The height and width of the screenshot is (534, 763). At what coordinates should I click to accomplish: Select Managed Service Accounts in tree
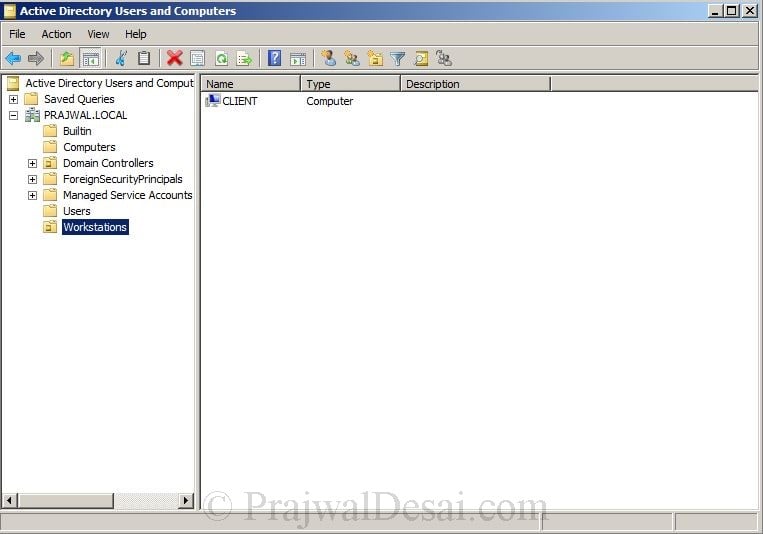127,195
